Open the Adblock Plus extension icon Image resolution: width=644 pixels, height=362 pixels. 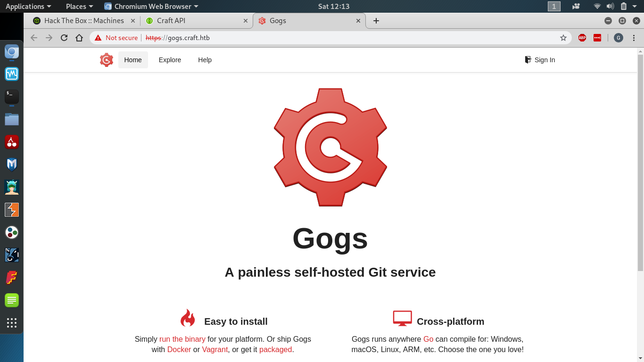point(582,38)
